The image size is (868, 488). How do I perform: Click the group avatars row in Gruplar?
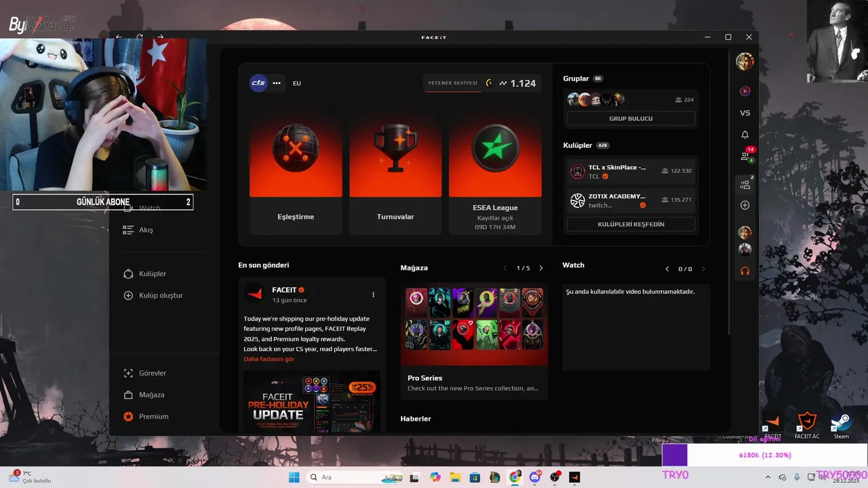[596, 100]
